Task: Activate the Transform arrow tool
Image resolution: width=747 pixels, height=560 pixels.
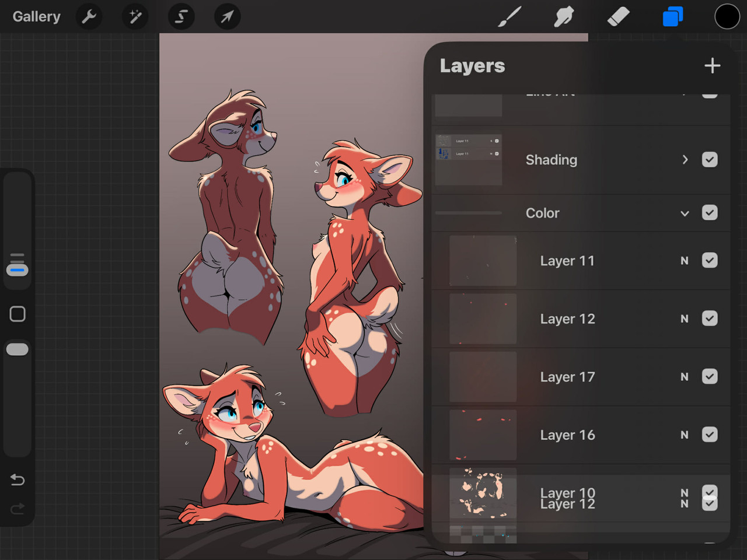Action: pyautogui.click(x=227, y=16)
